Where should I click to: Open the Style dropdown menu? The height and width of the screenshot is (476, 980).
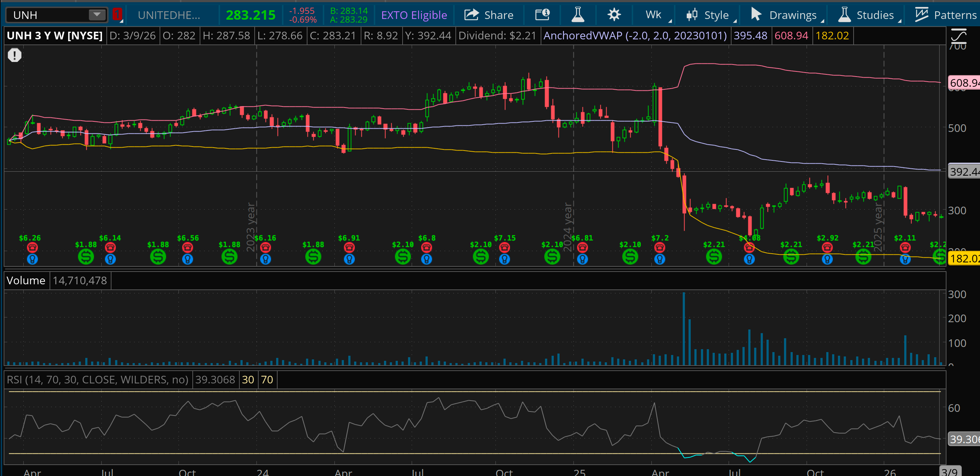click(x=711, y=15)
